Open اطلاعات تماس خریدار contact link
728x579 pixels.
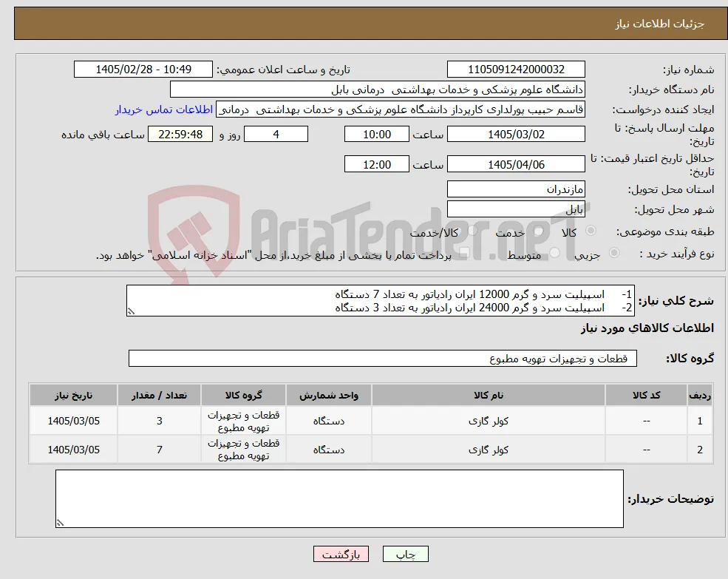pos(164,109)
